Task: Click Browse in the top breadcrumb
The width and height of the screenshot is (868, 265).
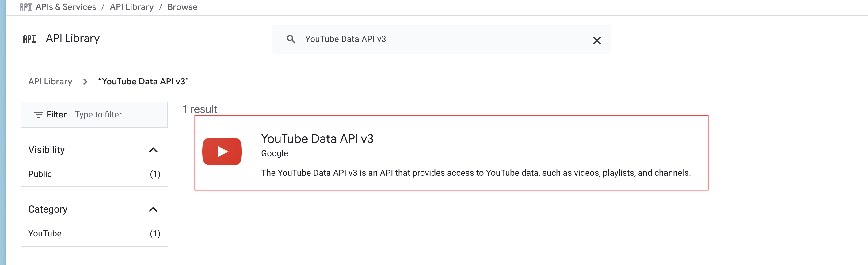Action: (182, 7)
